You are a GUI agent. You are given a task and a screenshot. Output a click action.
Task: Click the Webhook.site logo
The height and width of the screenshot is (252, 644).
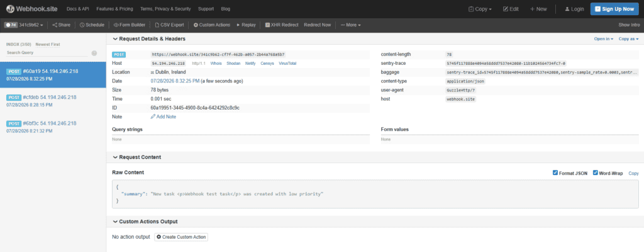pos(31,9)
